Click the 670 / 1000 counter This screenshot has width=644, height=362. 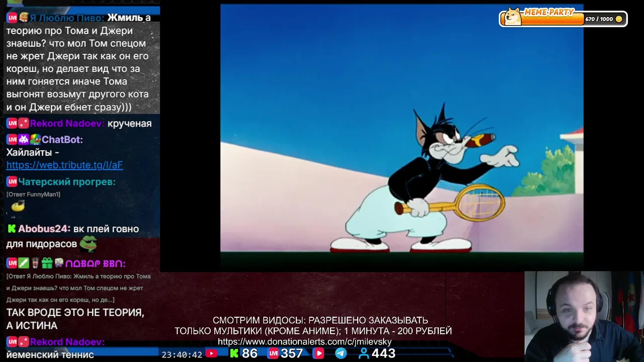(599, 19)
